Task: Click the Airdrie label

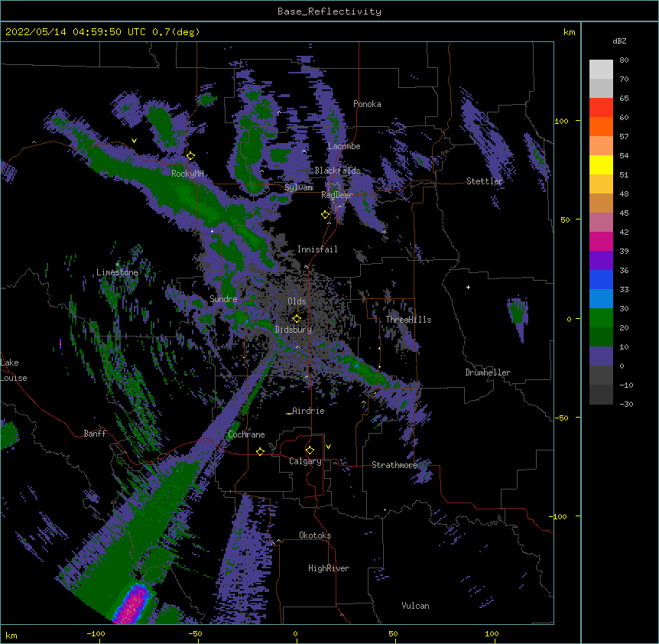Action: click(309, 411)
